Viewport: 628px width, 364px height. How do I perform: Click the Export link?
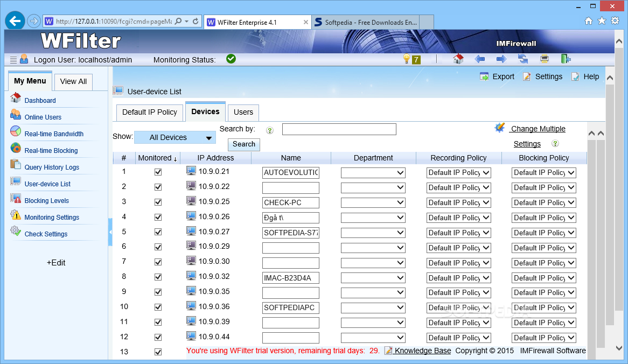(497, 76)
